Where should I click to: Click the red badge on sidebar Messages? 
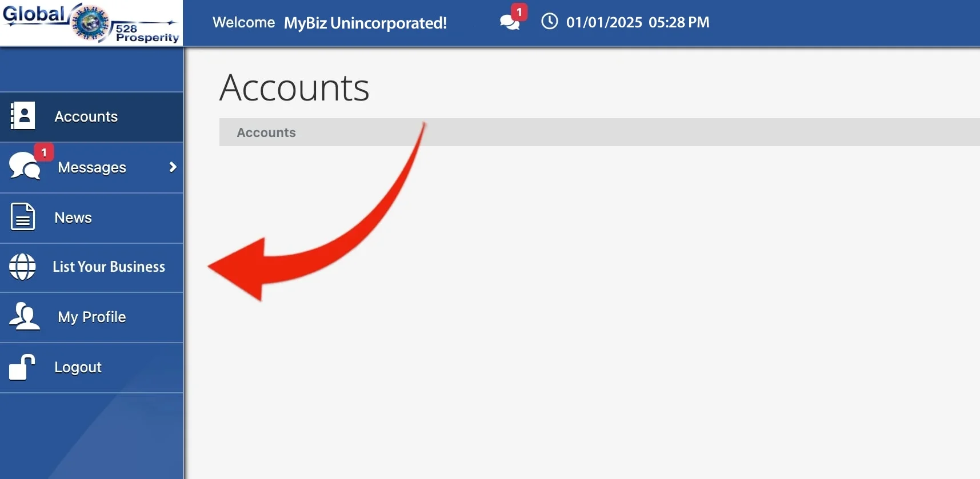pos(44,152)
